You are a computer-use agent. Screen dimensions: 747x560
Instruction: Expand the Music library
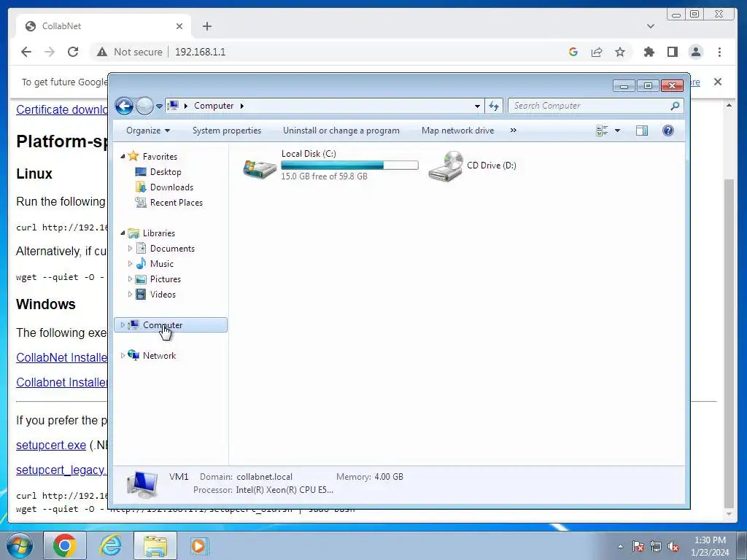pyautogui.click(x=130, y=263)
